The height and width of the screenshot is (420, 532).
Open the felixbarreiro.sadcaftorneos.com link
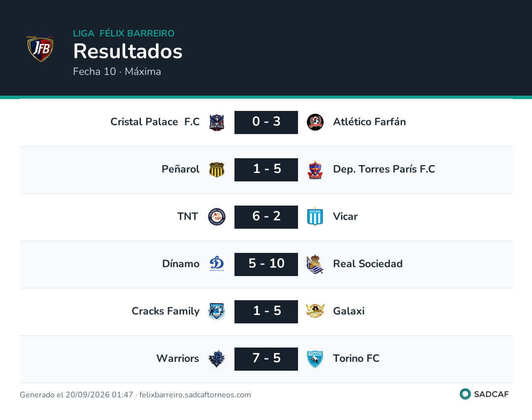click(x=195, y=395)
